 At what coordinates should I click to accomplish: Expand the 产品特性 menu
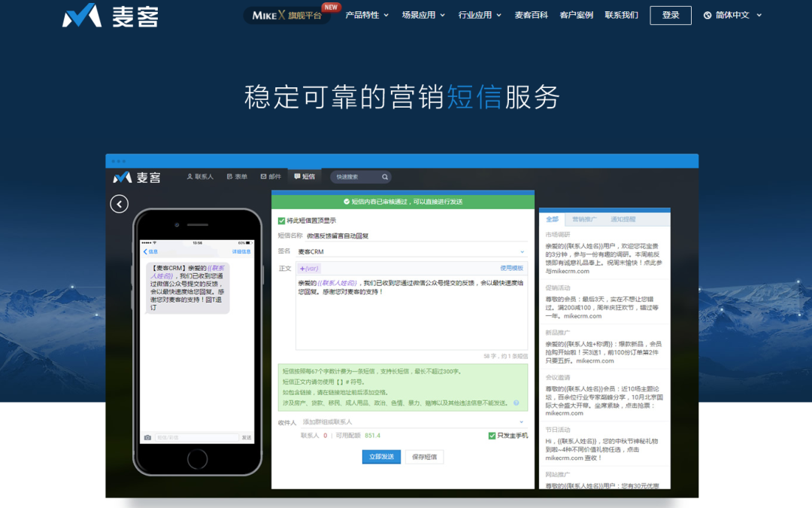click(367, 15)
